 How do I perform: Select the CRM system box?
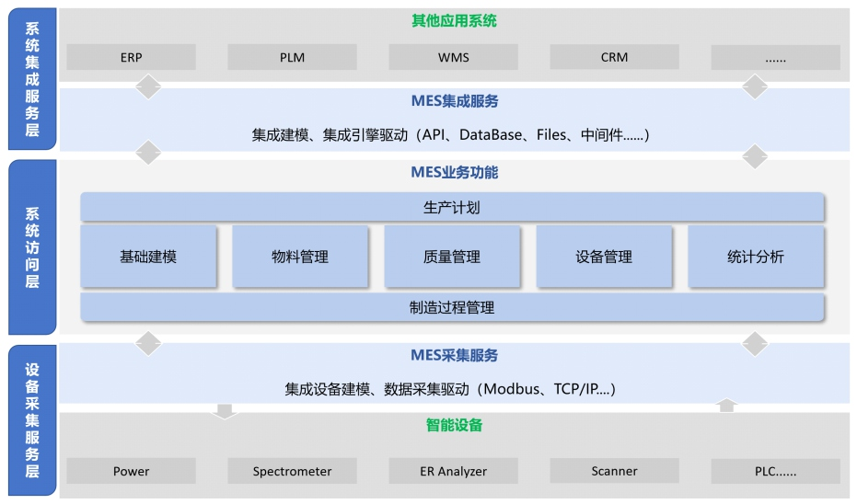pos(614,57)
